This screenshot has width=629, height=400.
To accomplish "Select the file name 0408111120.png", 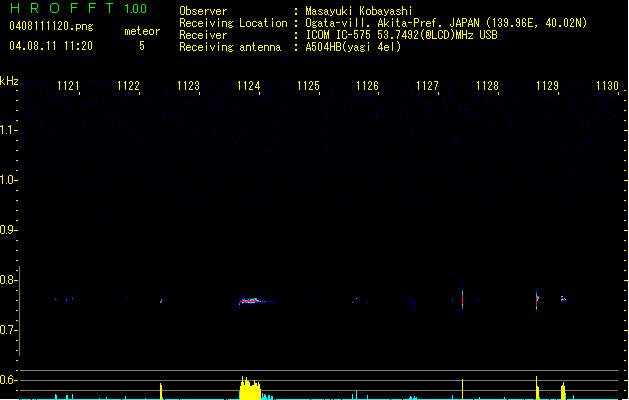I will click(x=51, y=26).
